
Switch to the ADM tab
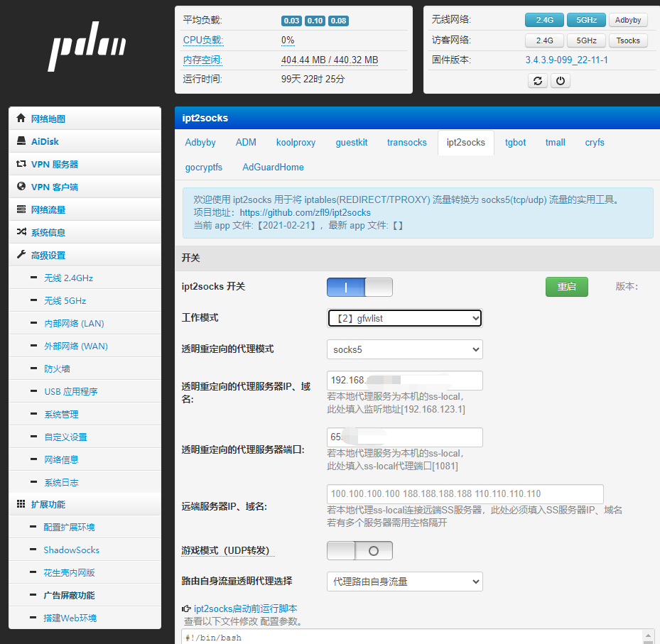(246, 143)
